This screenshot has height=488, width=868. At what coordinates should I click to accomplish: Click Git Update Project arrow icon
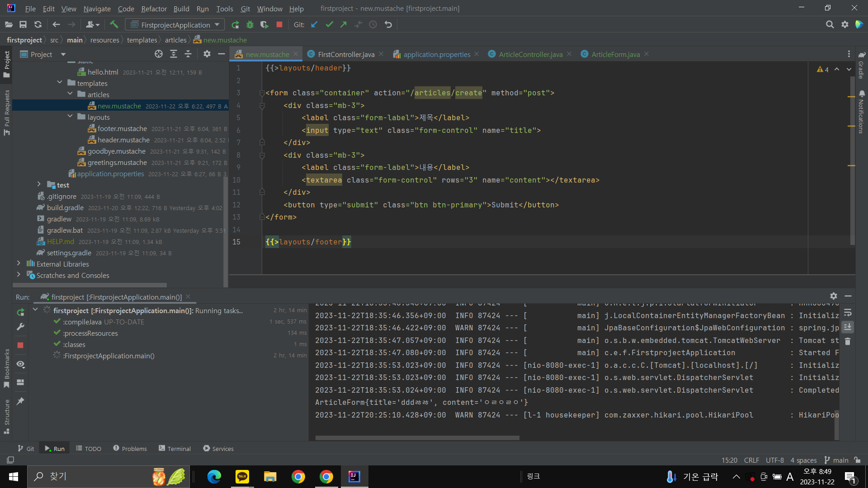pos(315,24)
